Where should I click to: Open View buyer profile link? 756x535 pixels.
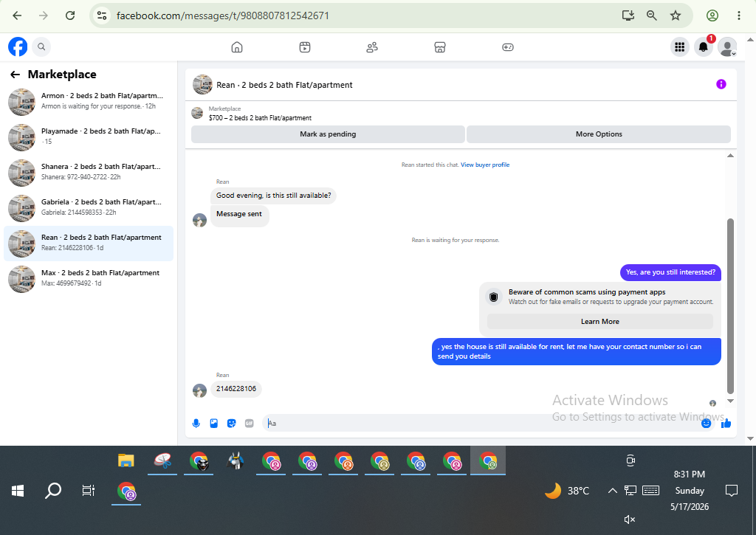click(x=485, y=165)
